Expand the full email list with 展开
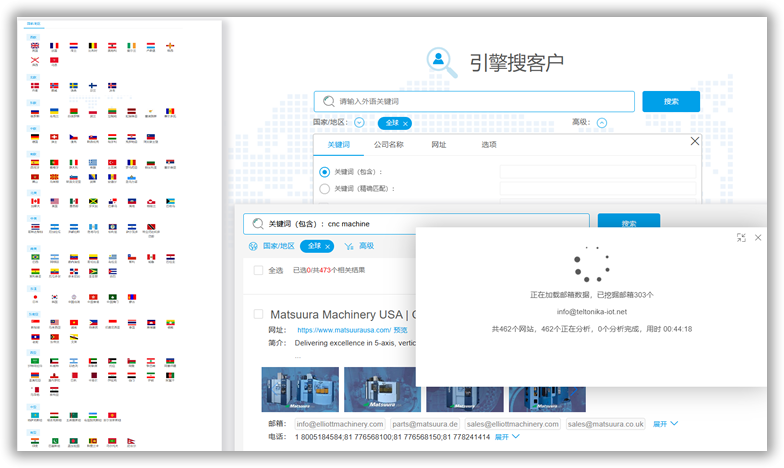784x468 pixels. (x=665, y=424)
